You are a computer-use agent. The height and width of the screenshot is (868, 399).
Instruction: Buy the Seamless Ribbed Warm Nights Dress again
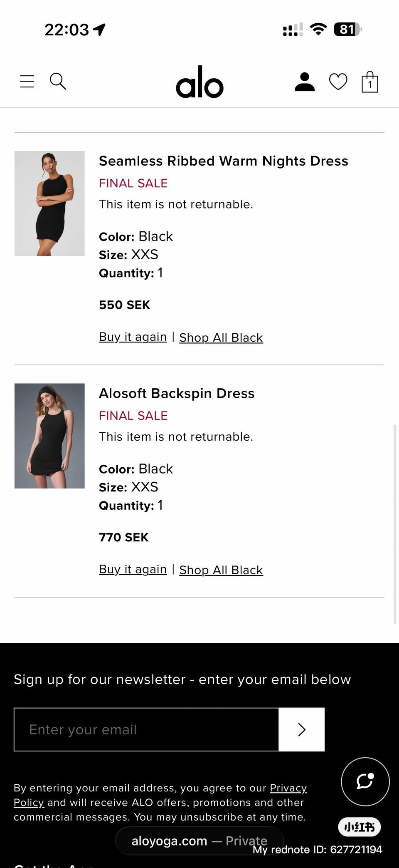[x=133, y=337]
